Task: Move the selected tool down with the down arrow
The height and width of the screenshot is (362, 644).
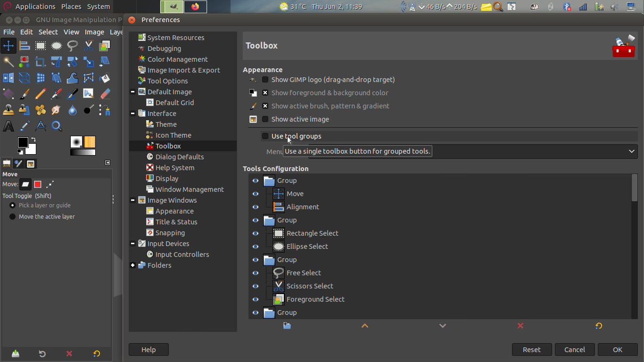Action: 442,326
